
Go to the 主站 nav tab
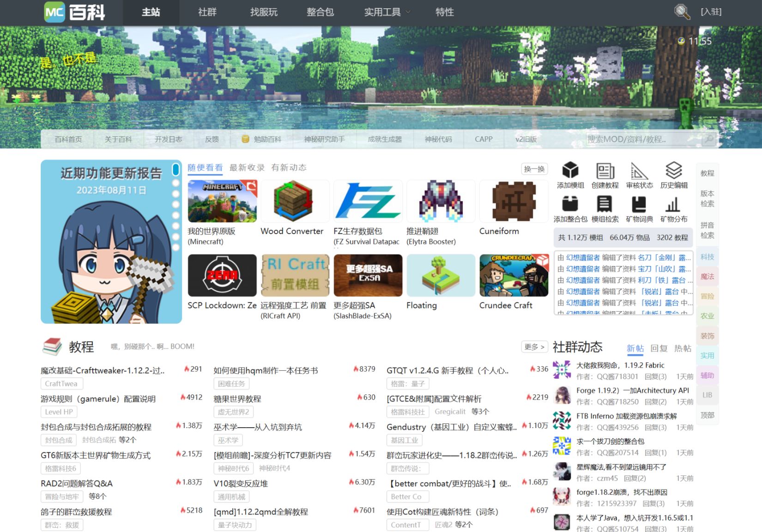151,12
